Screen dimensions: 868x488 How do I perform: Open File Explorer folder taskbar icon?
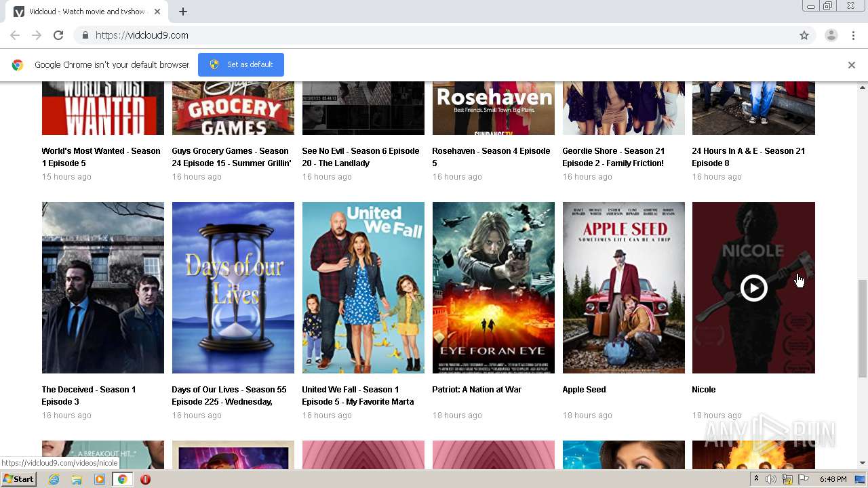[77, 479]
